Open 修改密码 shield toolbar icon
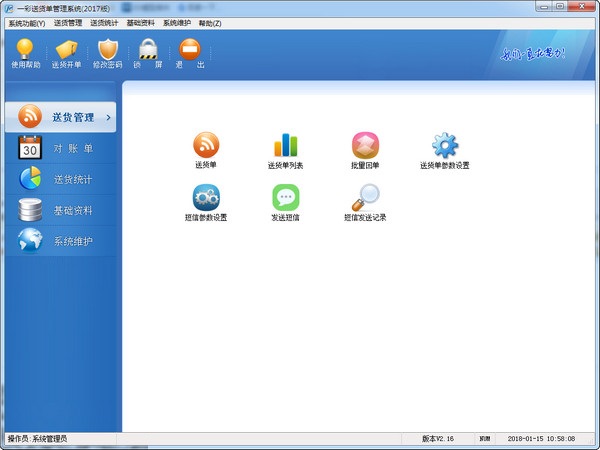600x450 pixels. [108, 54]
